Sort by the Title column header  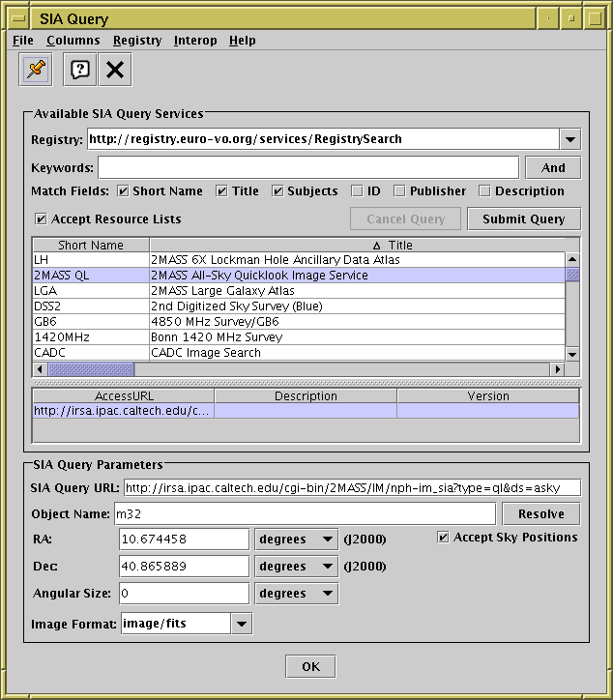[x=357, y=245]
